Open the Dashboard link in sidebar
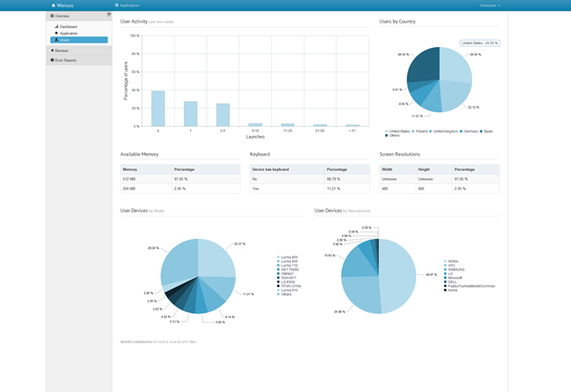This screenshot has width=571, height=392. [69, 27]
